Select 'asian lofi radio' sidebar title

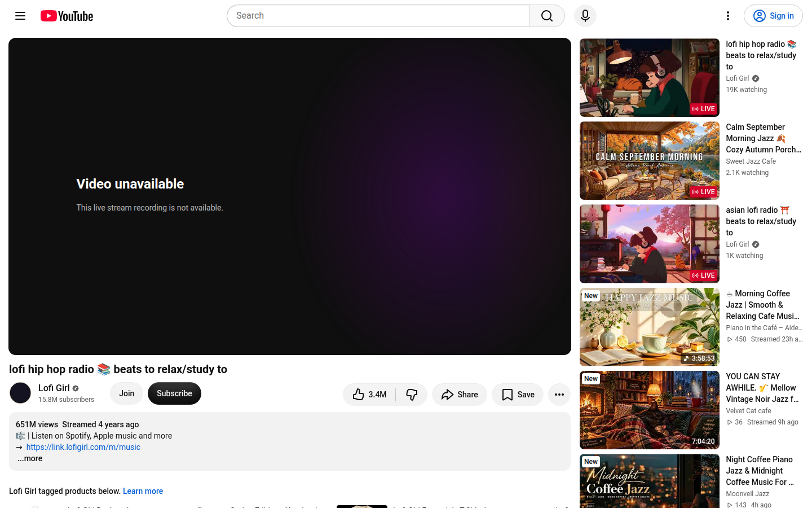click(x=761, y=221)
